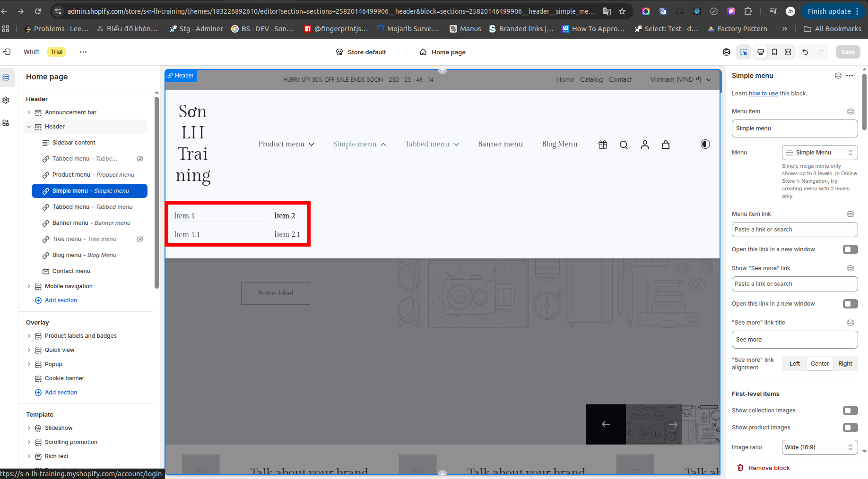Open the Home page template selector
The height and width of the screenshot is (479, 868).
[x=443, y=52]
